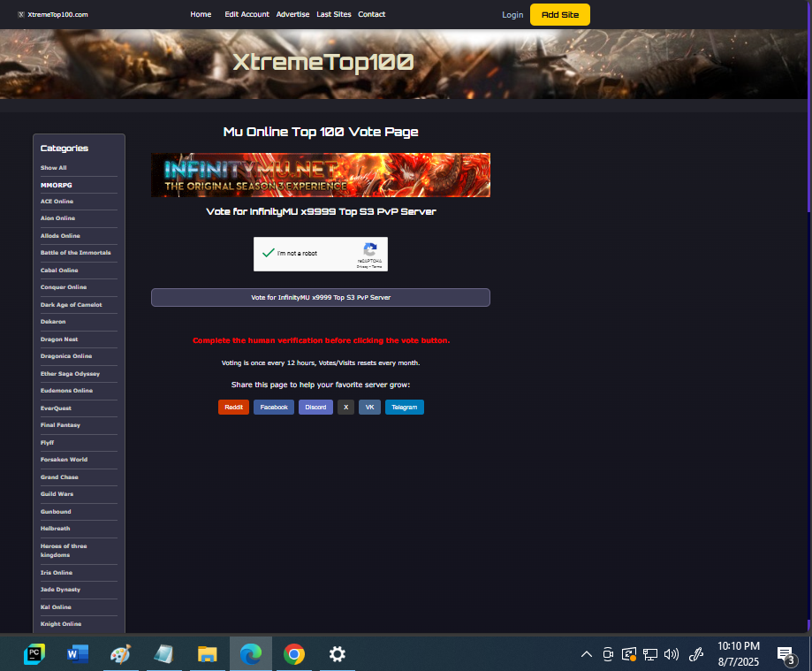Open EverQuest category

[x=56, y=408]
